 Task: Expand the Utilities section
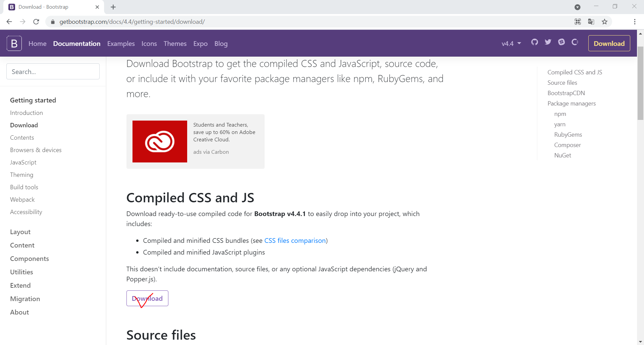point(21,272)
